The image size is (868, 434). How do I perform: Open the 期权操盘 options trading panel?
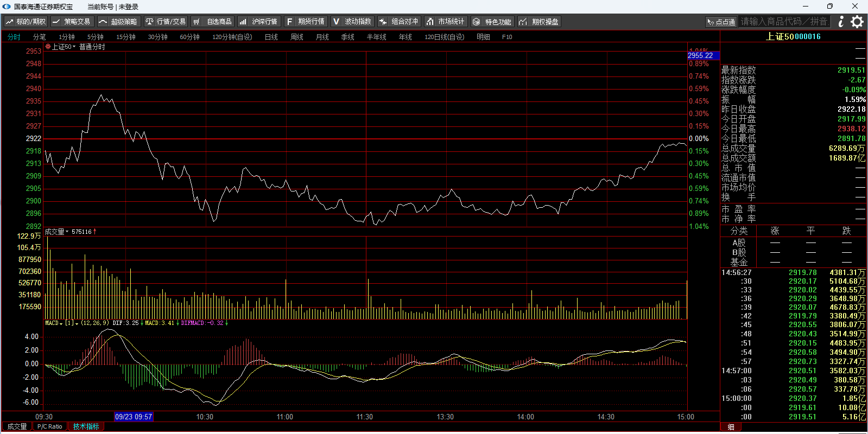point(539,22)
